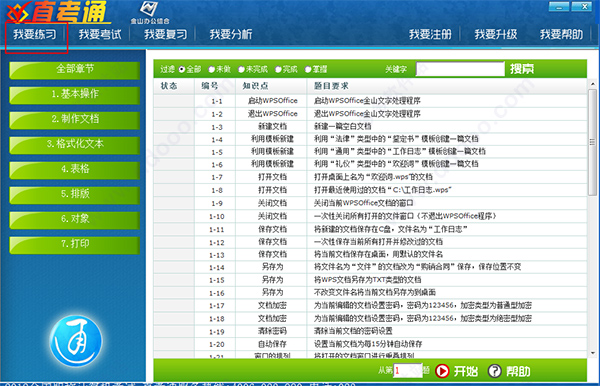Click the 状态 column header
Screen dimensions: 600x386
pyautogui.click(x=174, y=86)
